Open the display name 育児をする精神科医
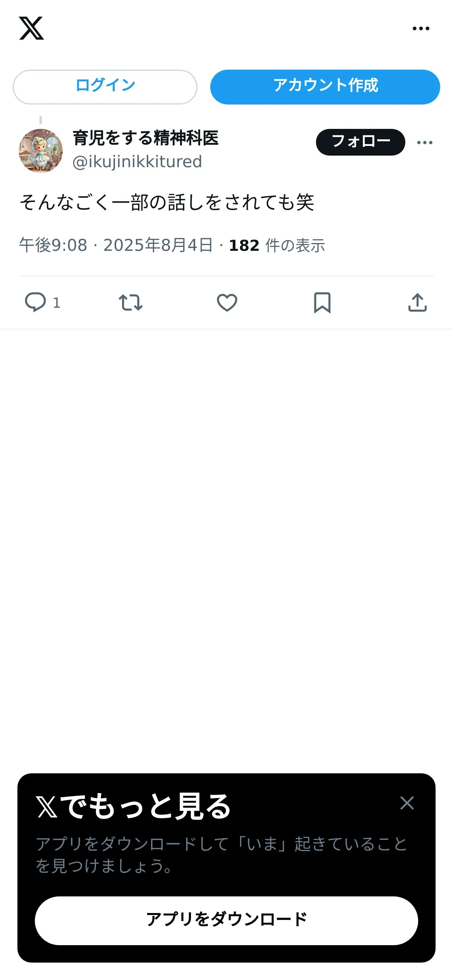The width and height of the screenshot is (453, 980). [146, 138]
